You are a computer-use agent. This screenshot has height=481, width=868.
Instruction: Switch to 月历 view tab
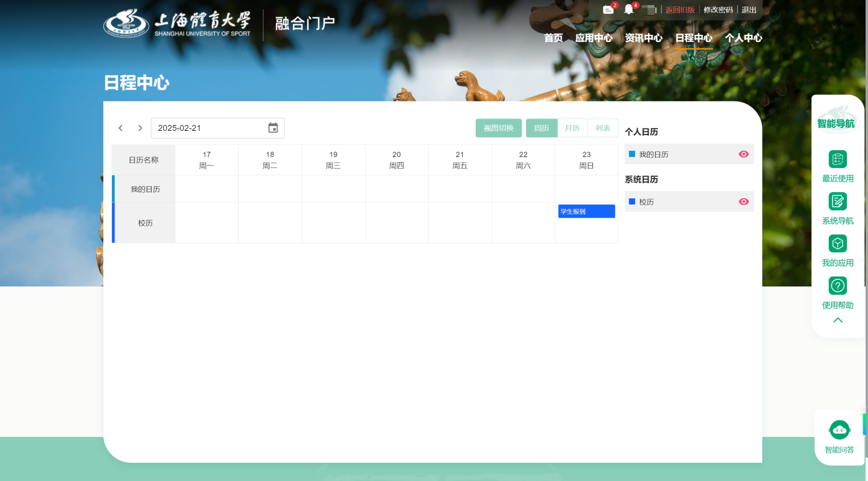[573, 128]
